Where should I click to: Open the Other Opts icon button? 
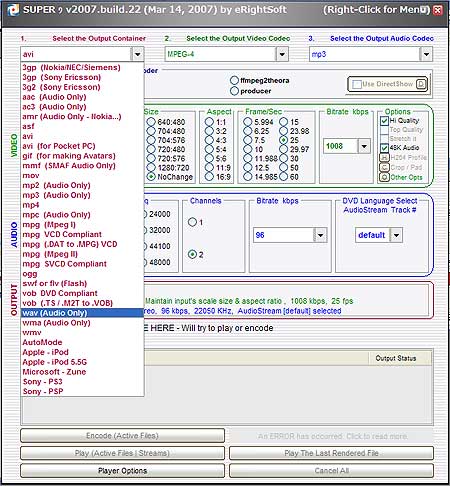384,177
